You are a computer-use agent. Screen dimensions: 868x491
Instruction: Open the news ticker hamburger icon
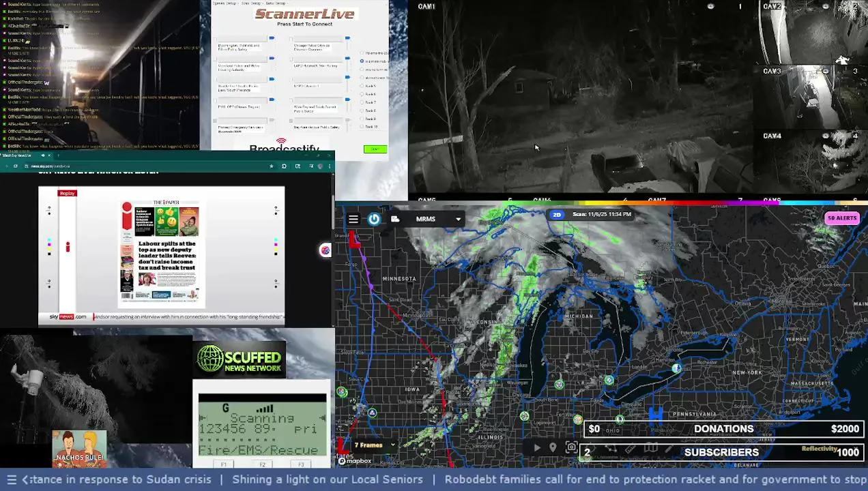12,479
